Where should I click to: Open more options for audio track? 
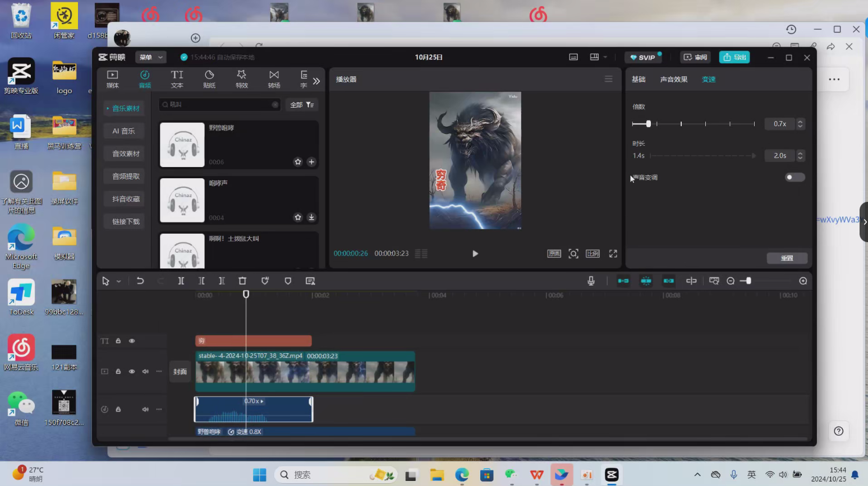(159, 409)
